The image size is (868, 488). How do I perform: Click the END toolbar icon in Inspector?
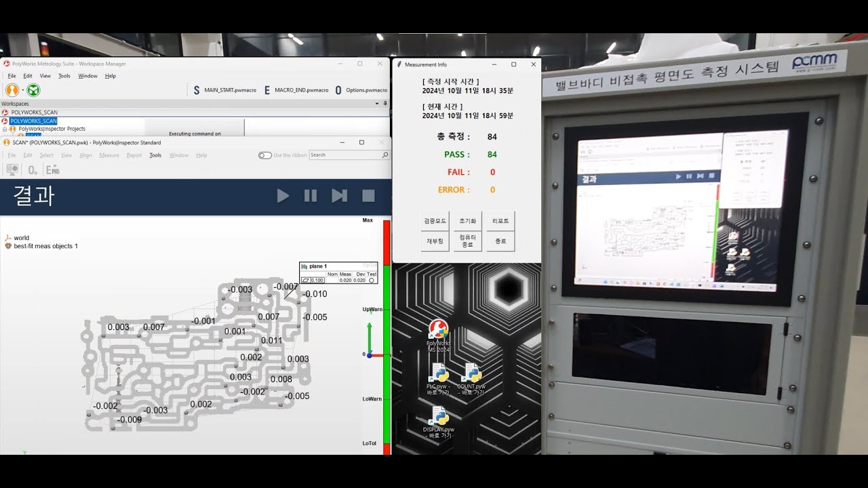tap(53, 170)
